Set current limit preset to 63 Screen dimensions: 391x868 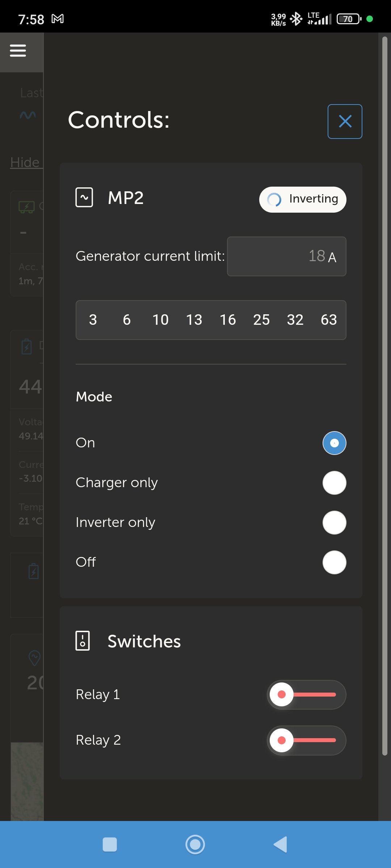[329, 320]
